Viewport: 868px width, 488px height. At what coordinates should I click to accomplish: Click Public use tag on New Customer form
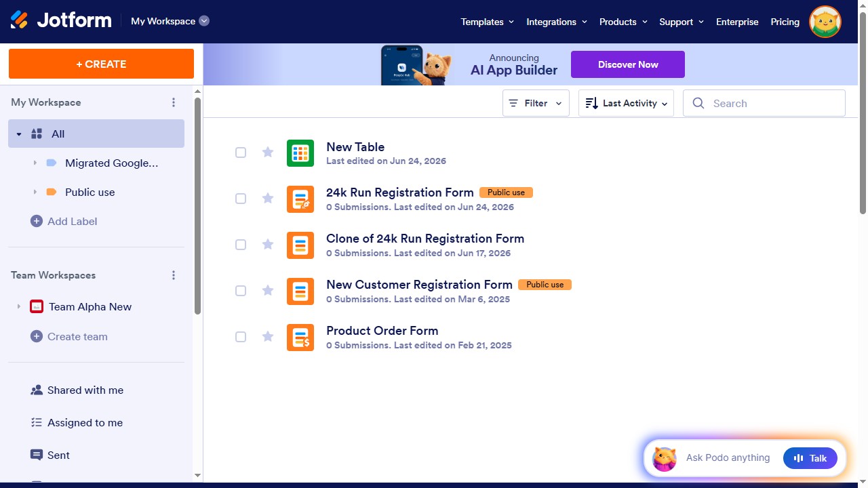(545, 285)
